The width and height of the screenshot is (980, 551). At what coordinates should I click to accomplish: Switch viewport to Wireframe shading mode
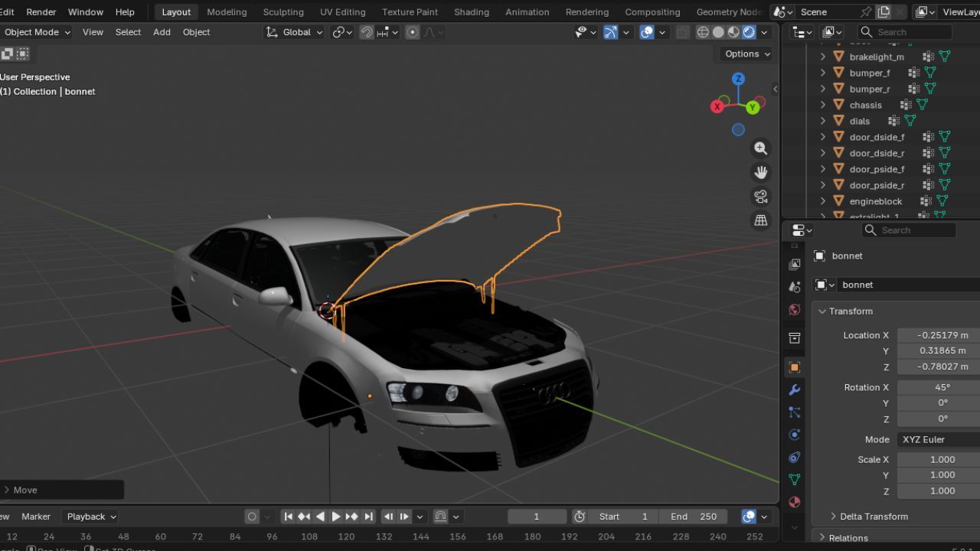pos(702,32)
